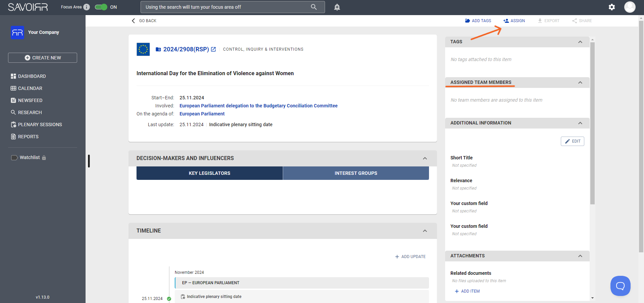Image resolution: width=644 pixels, height=303 pixels.
Task: Collapse the Timeline section
Action: point(425,231)
